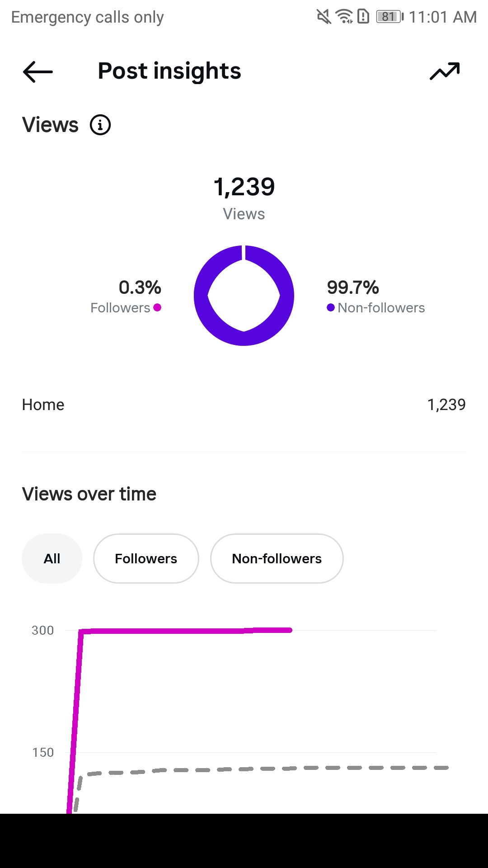Image resolution: width=488 pixels, height=868 pixels.
Task: Select the Non-followers filter chip
Action: click(277, 559)
